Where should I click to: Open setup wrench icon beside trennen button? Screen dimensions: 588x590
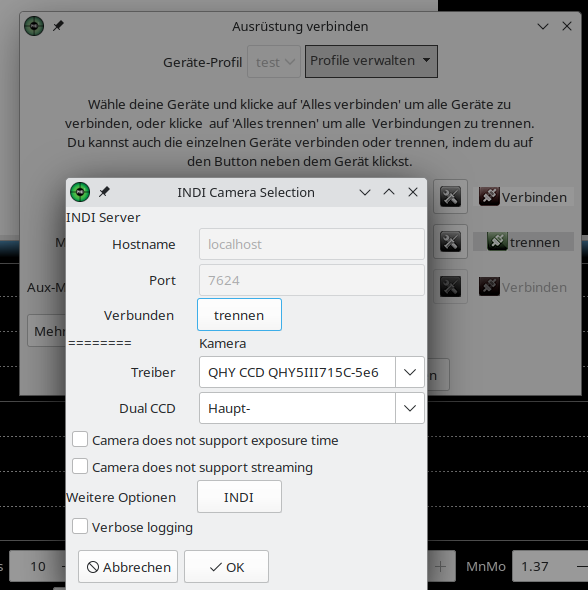point(450,242)
